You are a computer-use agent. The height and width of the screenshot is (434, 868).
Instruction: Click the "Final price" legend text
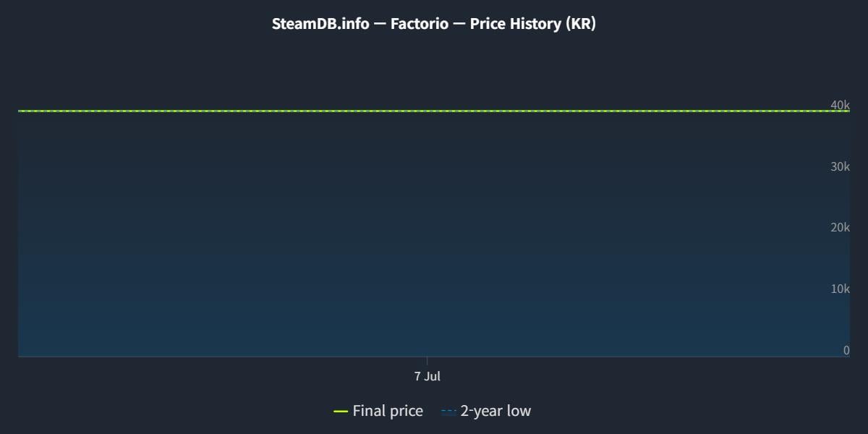388,412
